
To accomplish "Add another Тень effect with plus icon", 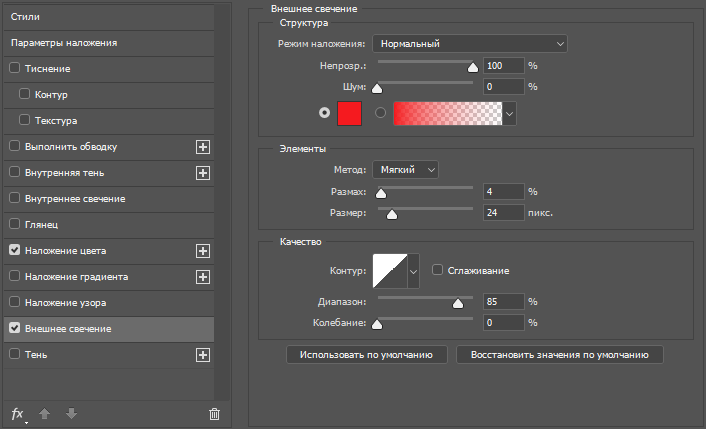I will 203,355.
